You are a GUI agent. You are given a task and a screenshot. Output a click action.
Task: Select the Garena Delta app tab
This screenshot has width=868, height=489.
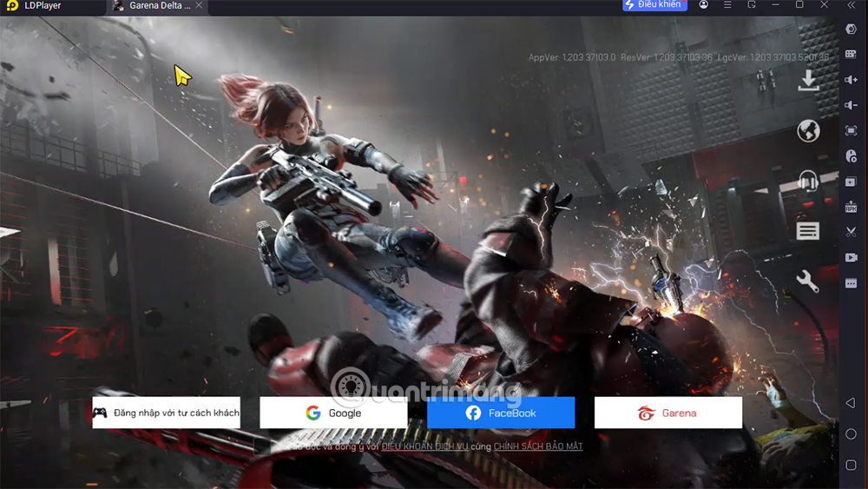(x=155, y=6)
